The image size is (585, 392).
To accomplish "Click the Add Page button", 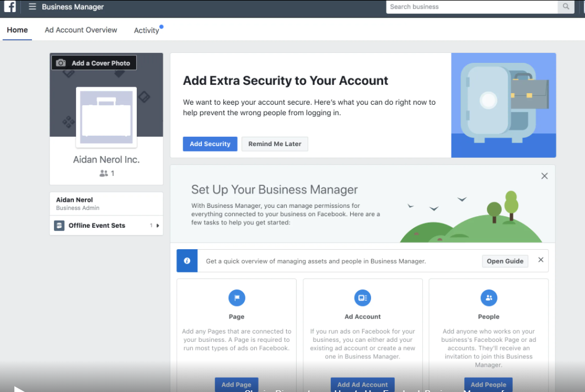I will click(237, 384).
